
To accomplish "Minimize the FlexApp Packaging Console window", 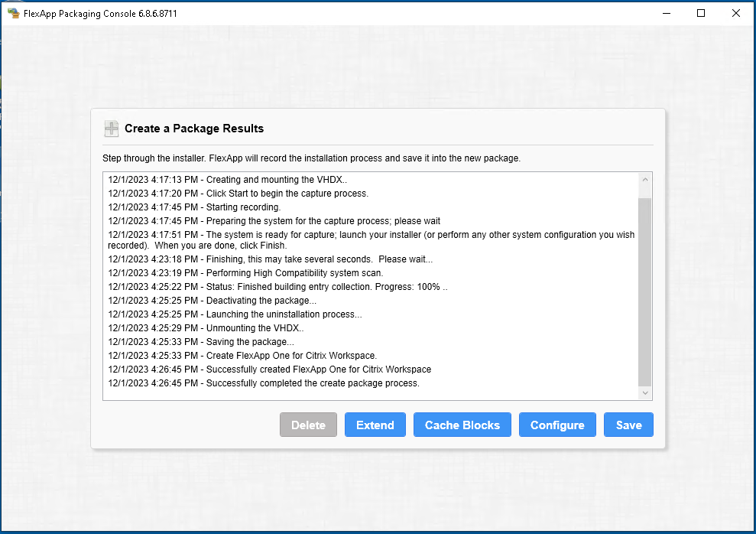I will (x=667, y=13).
